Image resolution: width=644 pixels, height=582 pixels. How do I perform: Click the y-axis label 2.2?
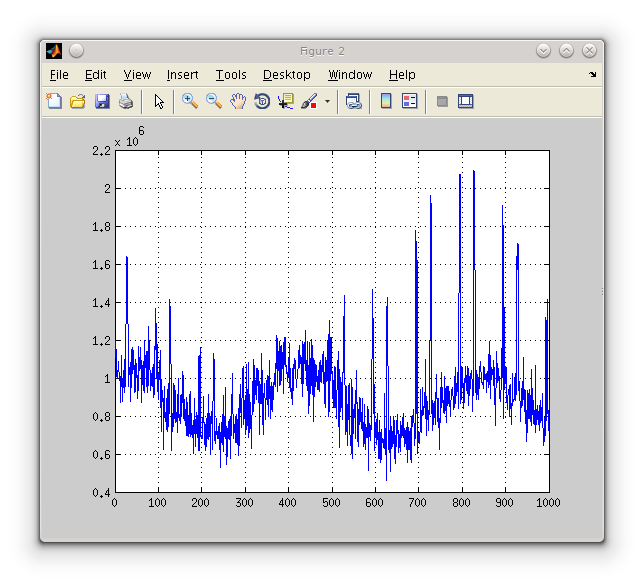(101, 151)
